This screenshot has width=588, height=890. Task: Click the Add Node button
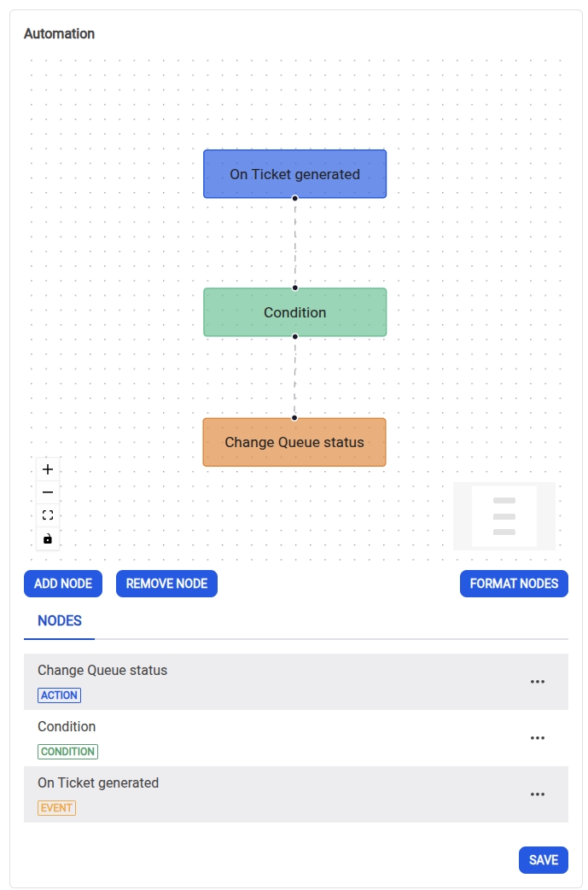[x=63, y=584]
